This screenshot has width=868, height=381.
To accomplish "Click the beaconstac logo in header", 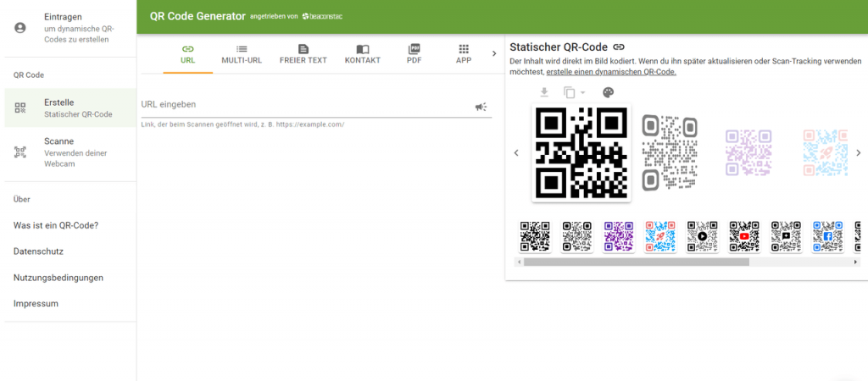I will pos(322,17).
